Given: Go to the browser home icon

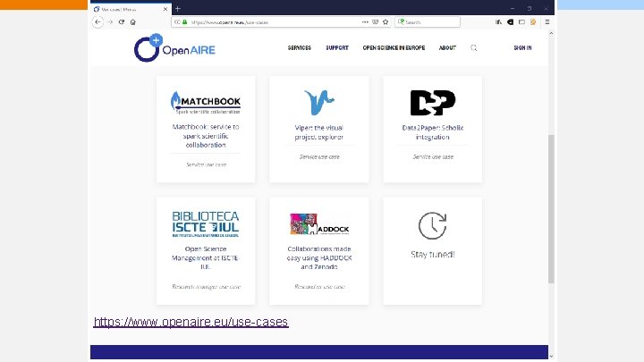Looking at the screenshot, I should [132, 22].
